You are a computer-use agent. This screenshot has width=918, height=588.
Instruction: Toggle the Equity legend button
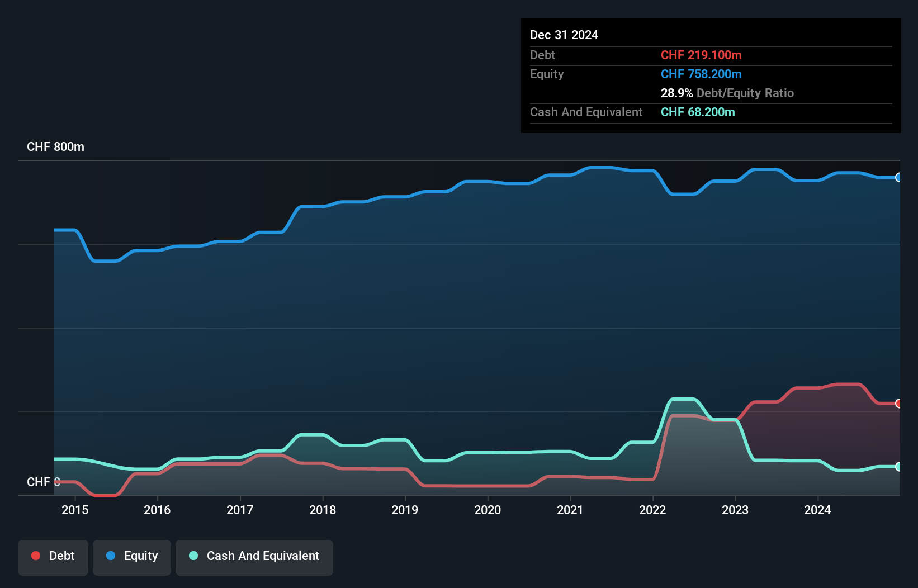click(x=132, y=557)
